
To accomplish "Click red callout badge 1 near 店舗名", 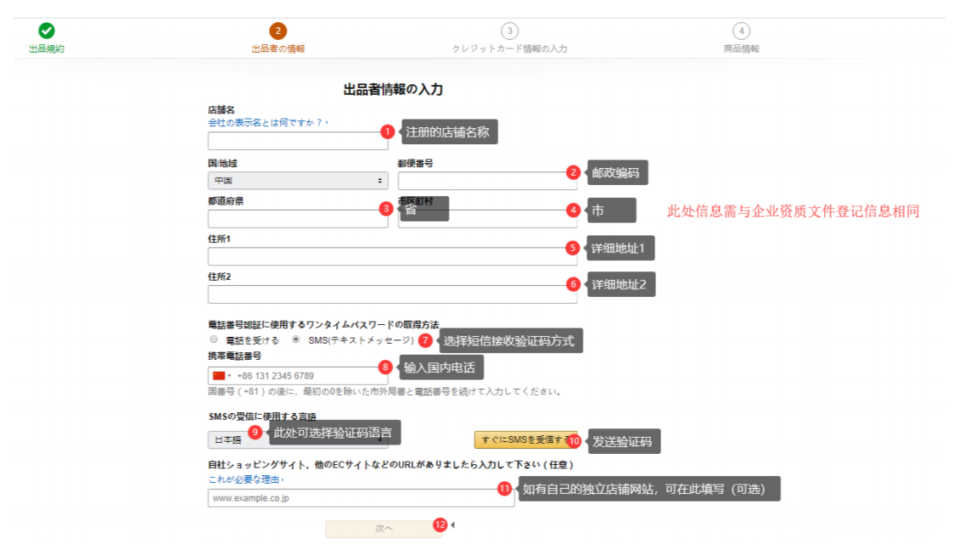I will coord(387,132).
